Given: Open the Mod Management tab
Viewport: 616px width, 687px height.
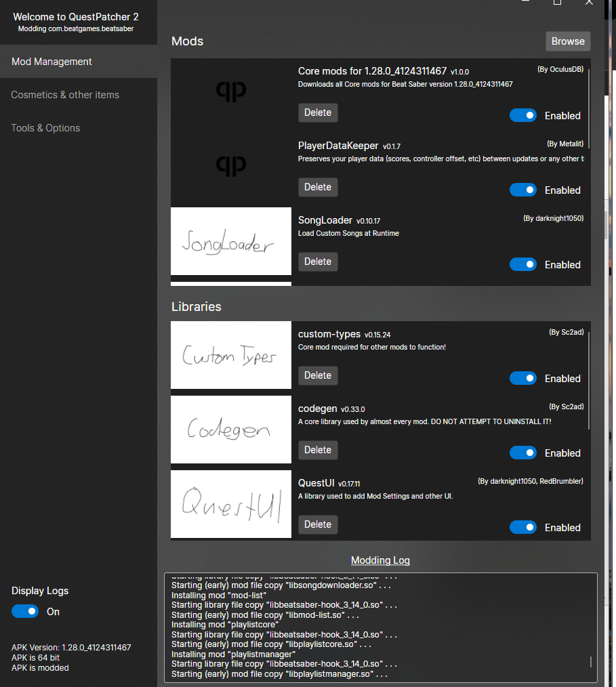Looking at the screenshot, I should (x=79, y=62).
